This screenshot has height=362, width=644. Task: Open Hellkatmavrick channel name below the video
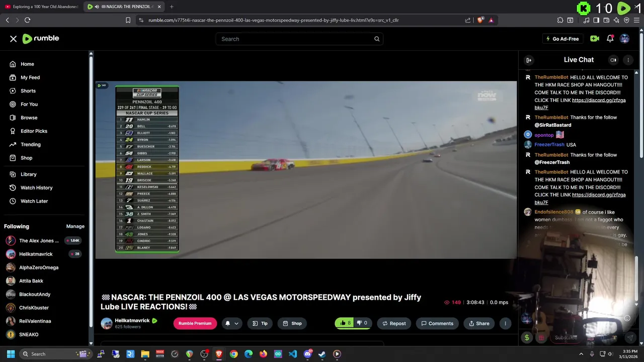click(x=132, y=320)
